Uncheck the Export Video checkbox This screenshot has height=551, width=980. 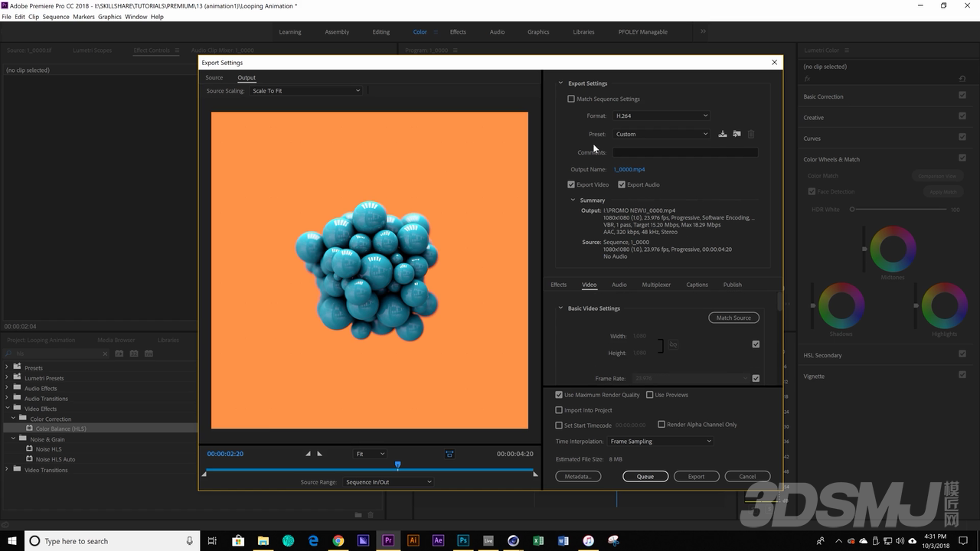571,184
